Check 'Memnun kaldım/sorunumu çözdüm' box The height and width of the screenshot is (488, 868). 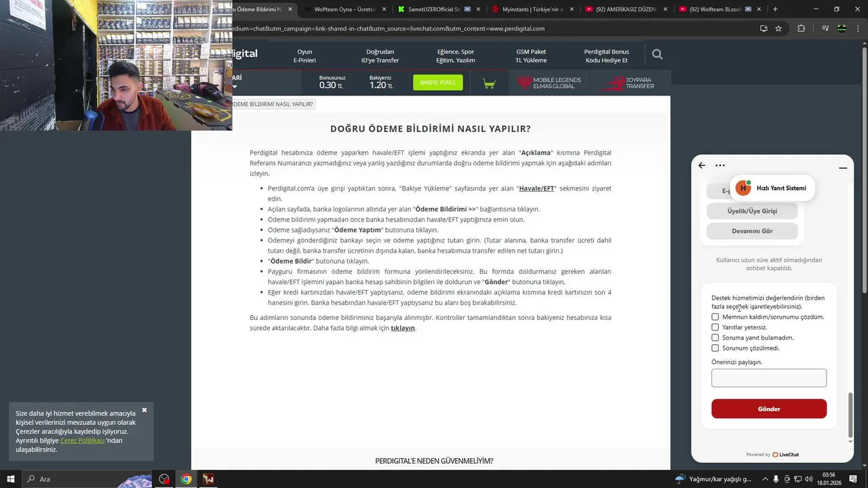click(715, 317)
